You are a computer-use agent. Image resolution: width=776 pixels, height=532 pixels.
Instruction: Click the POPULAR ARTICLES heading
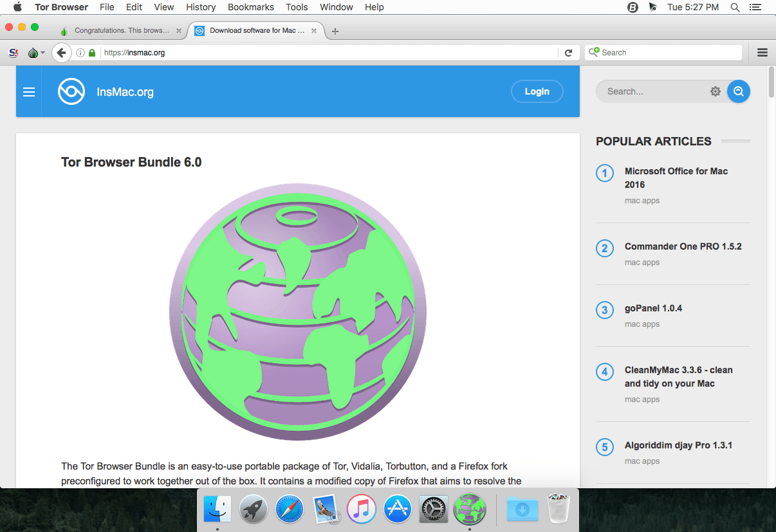[654, 142]
